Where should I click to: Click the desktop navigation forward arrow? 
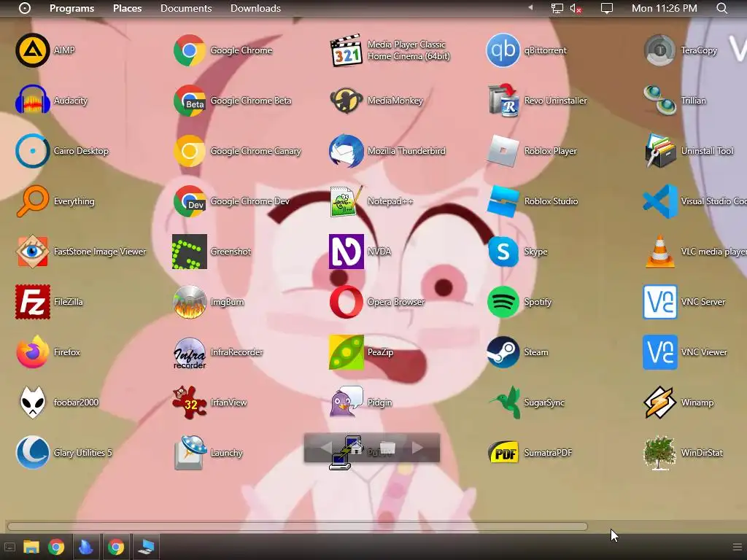[x=417, y=448]
